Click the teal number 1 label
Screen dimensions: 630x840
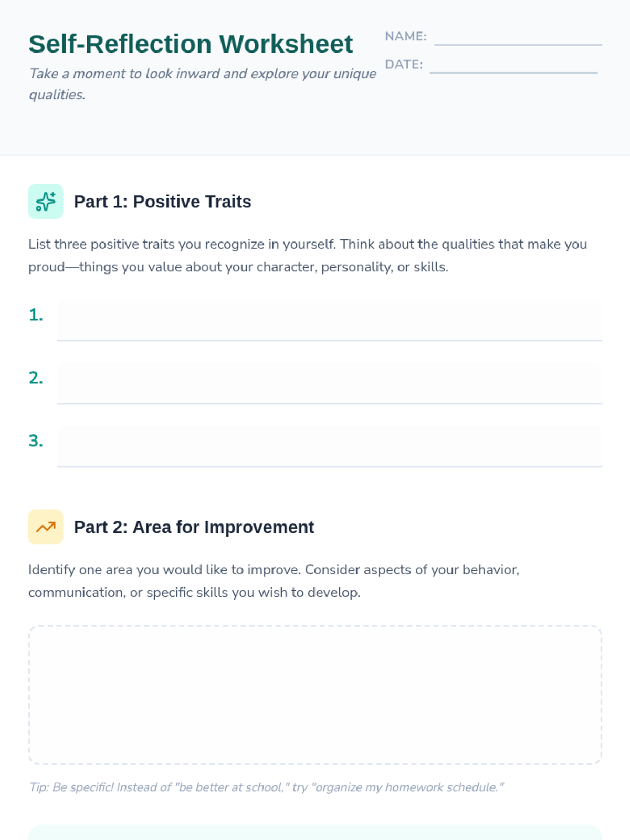(36, 315)
